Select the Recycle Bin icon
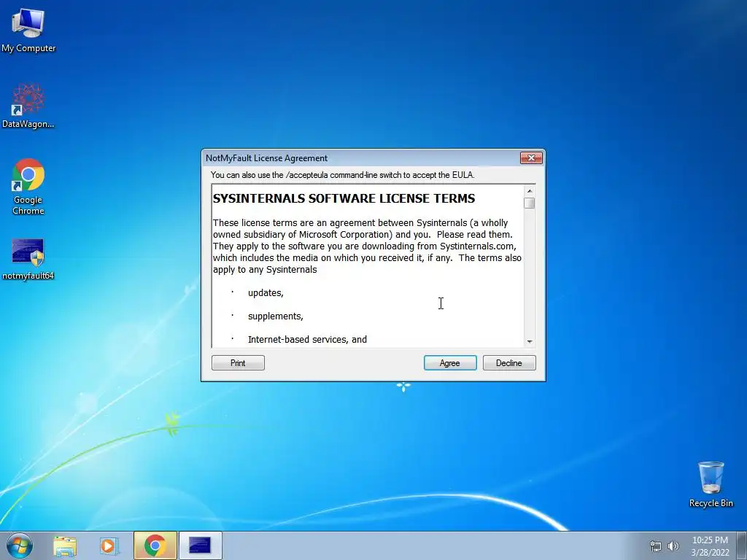Screen dimensions: 747x560 [711, 484]
